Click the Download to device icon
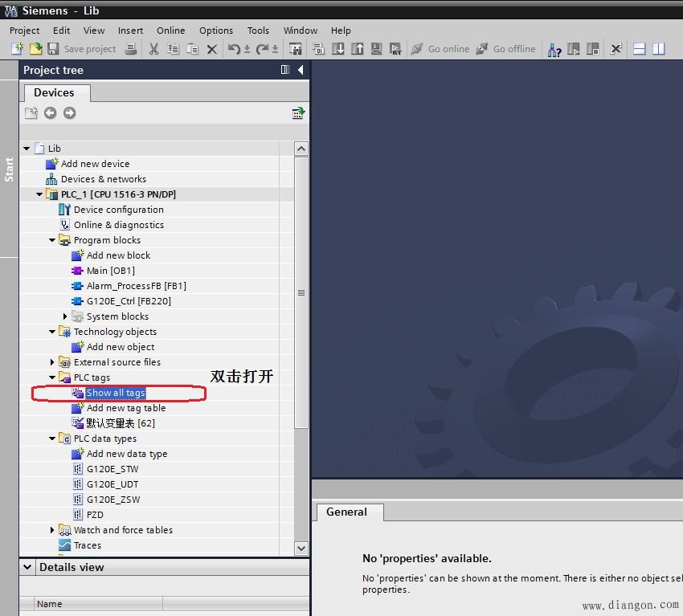Image resolution: width=683 pixels, height=616 pixels. tap(338, 49)
